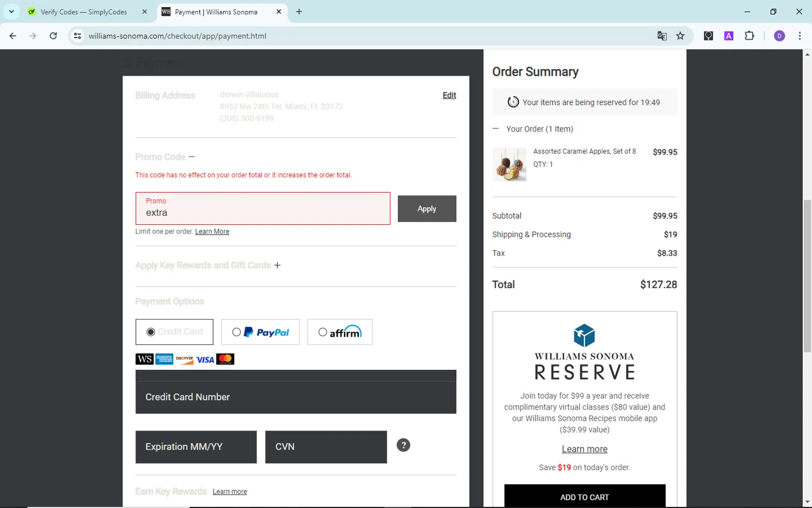Viewport: 812px width, 508px height.
Task: Apply the promo code
Action: [427, 209]
